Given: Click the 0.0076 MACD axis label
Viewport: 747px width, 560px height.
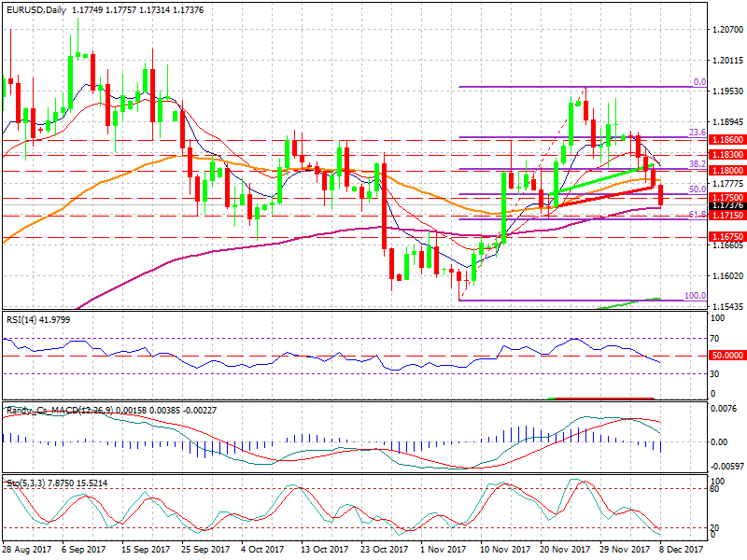Looking at the screenshot, I should 723,409.
